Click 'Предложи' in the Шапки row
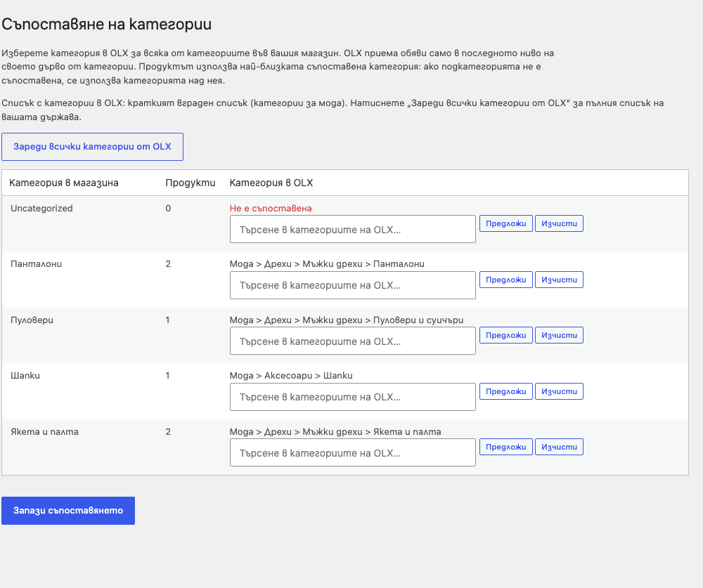Screen dimensions: 703x588 [x=505, y=391]
